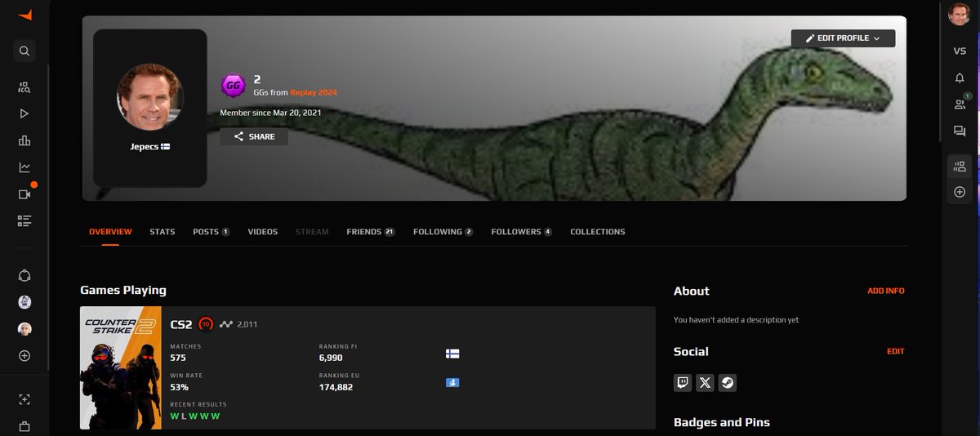Click the play triangle matchmaking icon

click(x=24, y=113)
